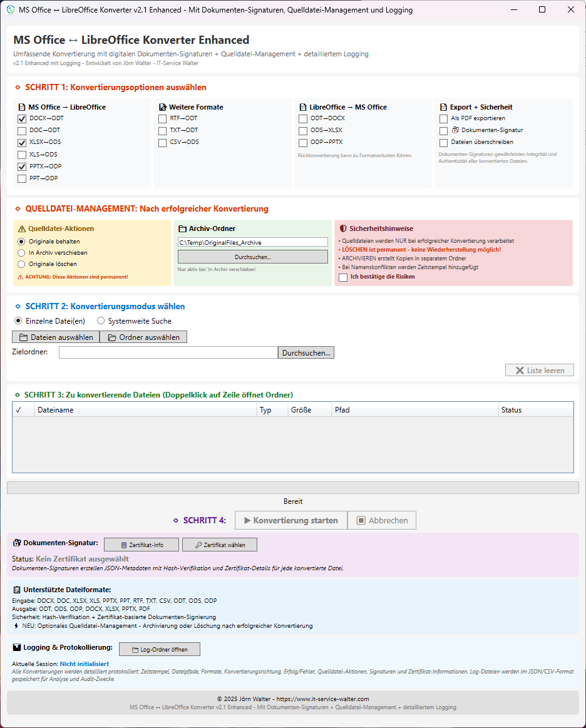Viewport: 586px width, 728px height.
Task: Click the warning triangle beside Quelldatei-Aktionen
Action: [x=22, y=229]
